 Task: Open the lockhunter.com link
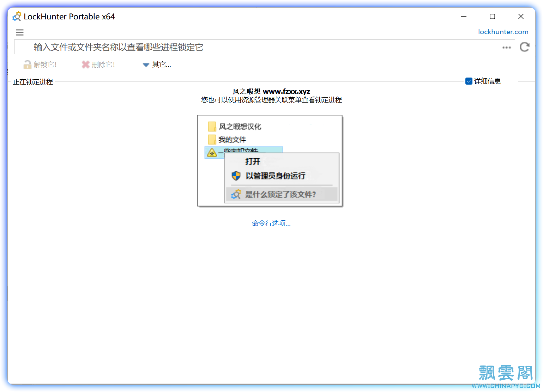tap(503, 32)
